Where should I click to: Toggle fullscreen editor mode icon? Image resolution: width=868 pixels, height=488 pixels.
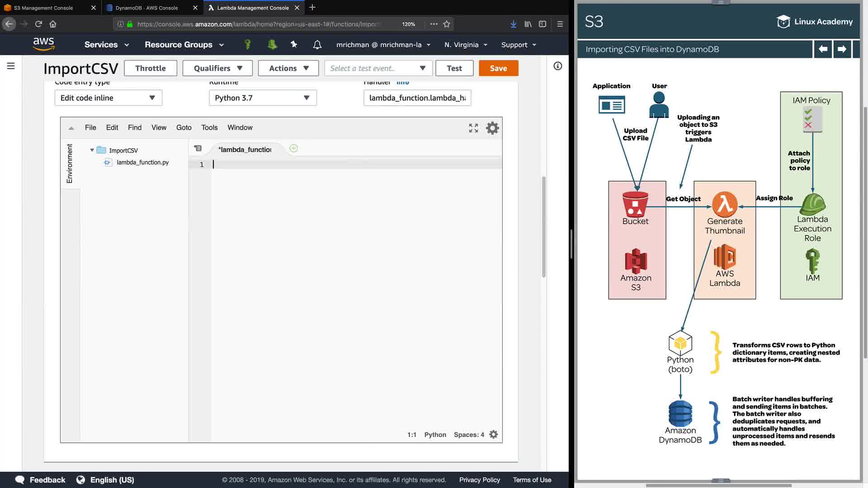(473, 128)
